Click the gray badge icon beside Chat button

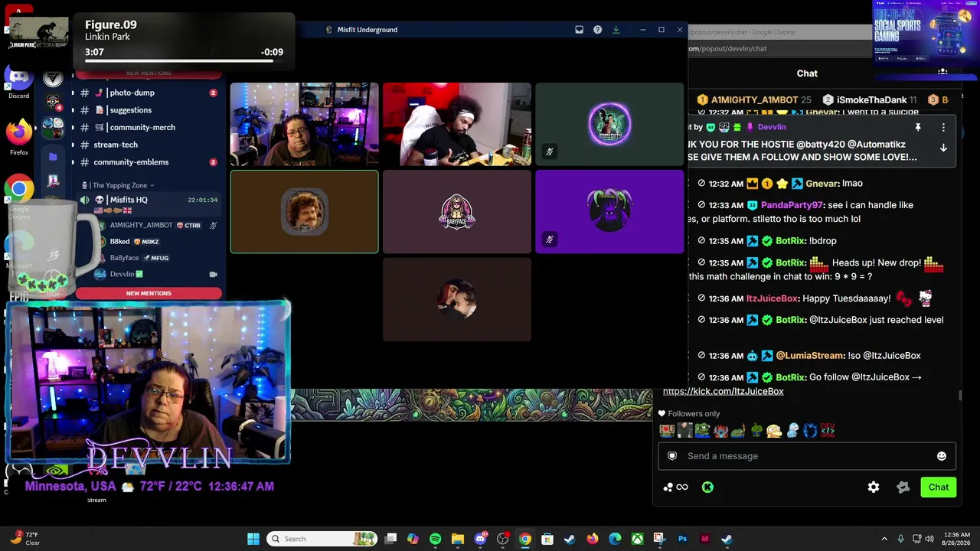[903, 487]
